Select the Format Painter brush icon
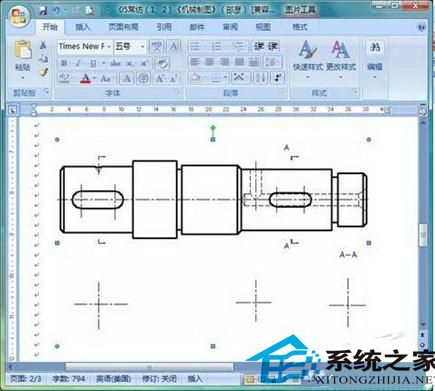Image resolution: width=435 pixels, height=391 pixels. click(43, 72)
